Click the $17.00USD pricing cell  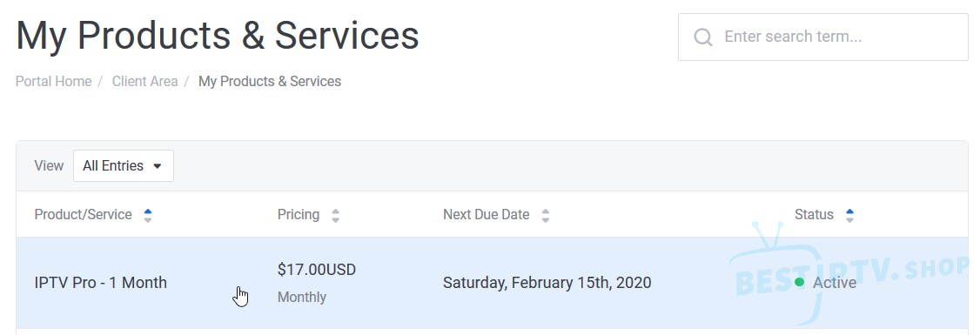[316, 270]
